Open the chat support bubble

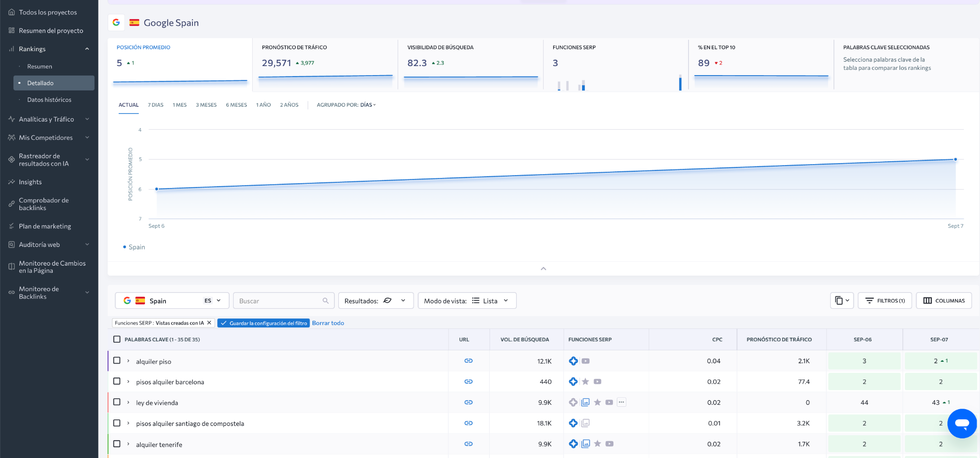pyautogui.click(x=962, y=424)
